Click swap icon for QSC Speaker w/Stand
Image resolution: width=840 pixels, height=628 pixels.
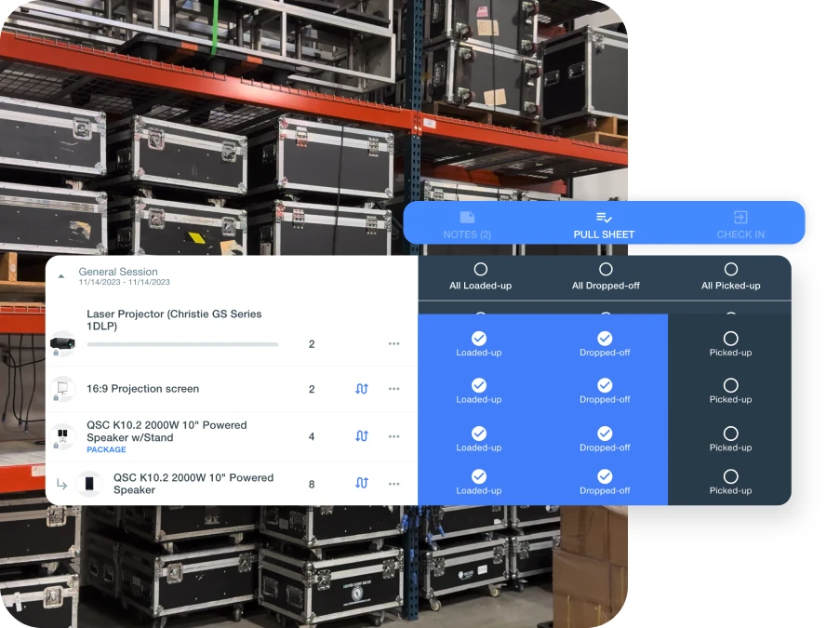point(362,436)
